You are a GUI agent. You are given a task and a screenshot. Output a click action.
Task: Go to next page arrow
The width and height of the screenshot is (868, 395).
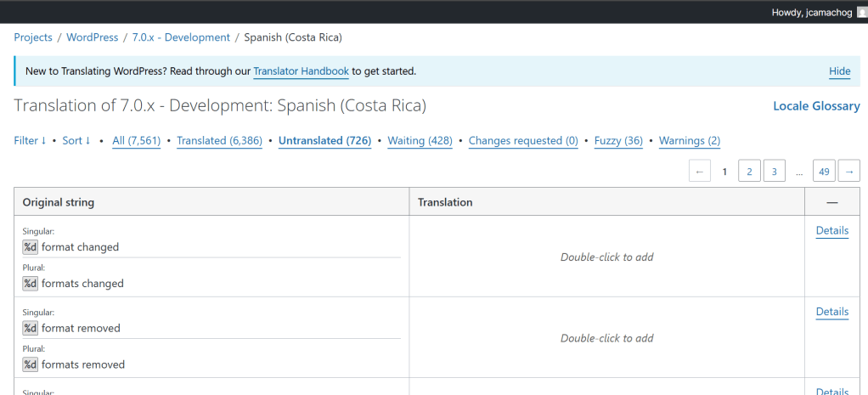coord(848,172)
